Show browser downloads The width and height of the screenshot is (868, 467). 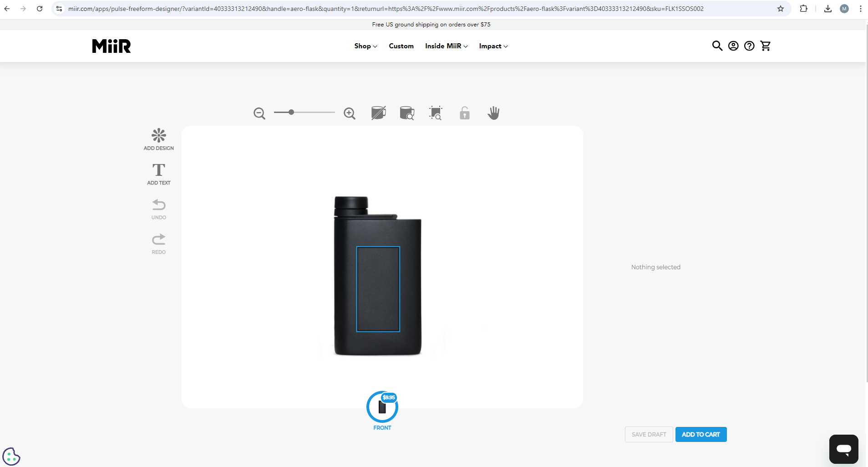click(828, 9)
